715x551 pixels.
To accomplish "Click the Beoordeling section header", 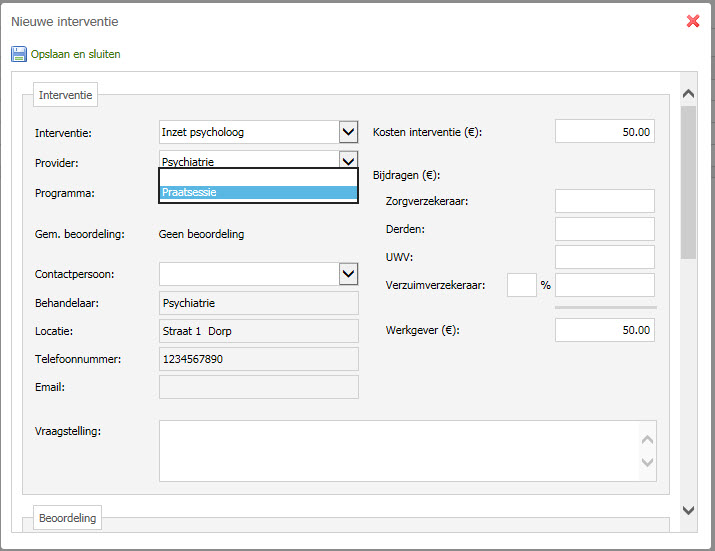I will point(67,518).
